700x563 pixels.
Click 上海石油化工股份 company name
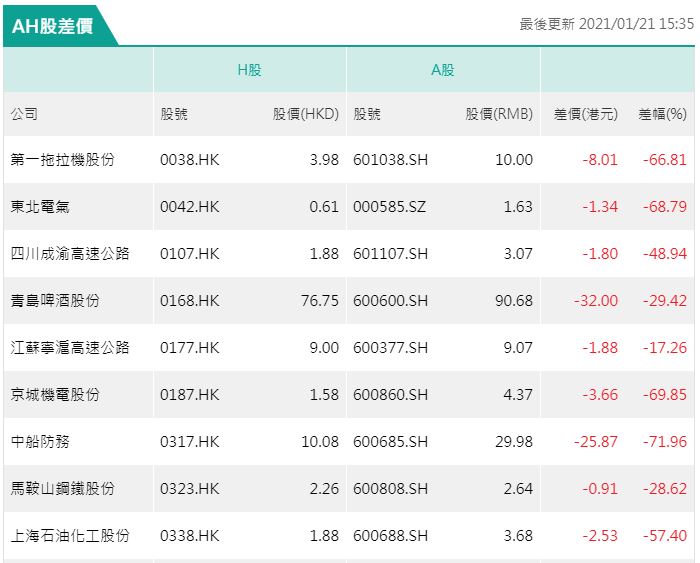70,535
